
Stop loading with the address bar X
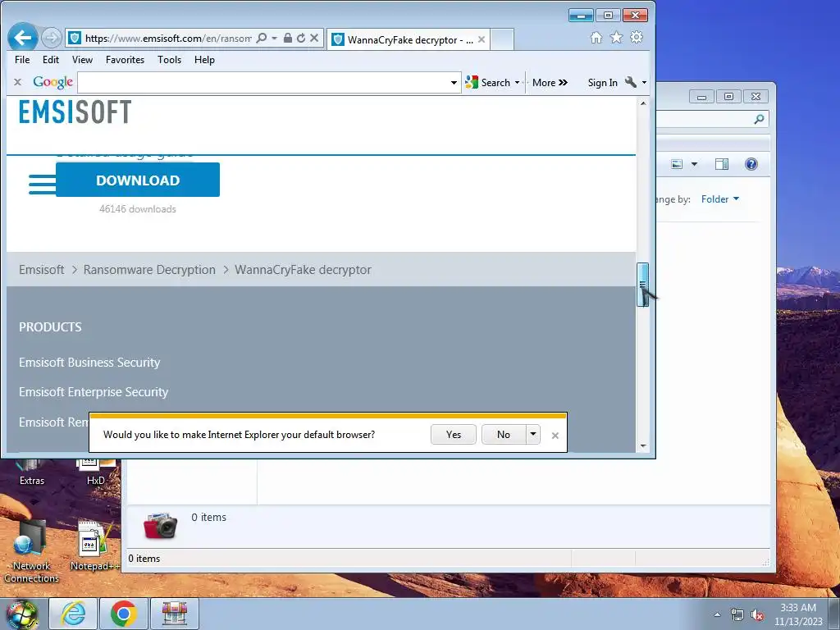314,38
